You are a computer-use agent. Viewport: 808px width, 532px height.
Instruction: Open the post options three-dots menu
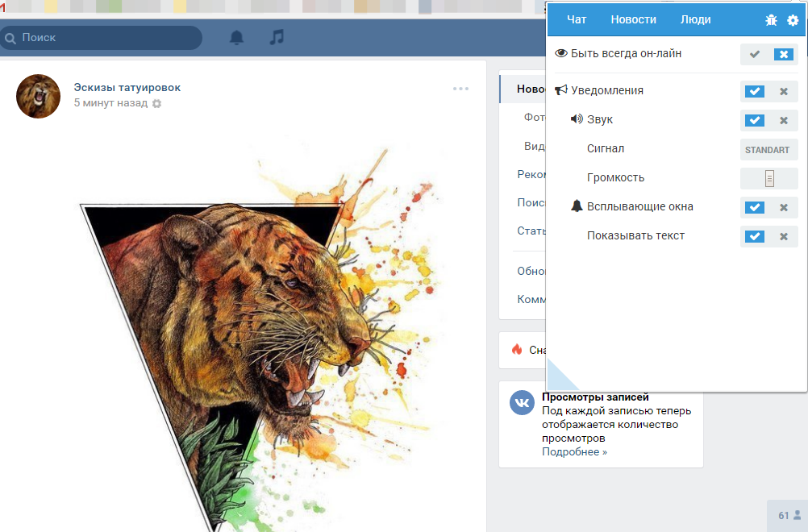460,89
